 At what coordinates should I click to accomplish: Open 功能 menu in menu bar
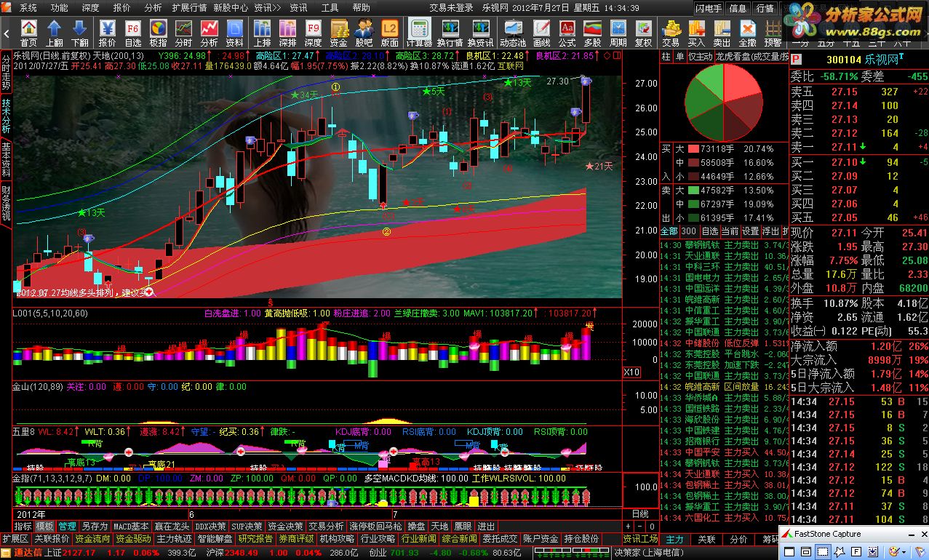point(59,8)
